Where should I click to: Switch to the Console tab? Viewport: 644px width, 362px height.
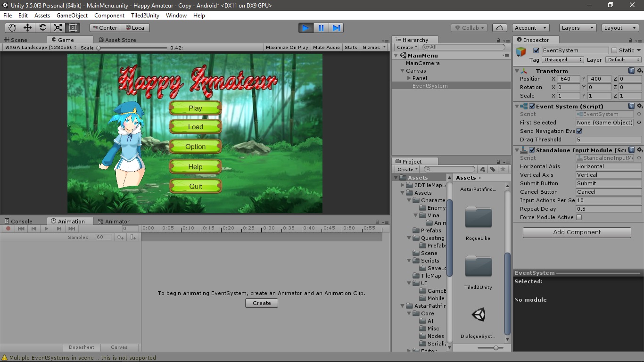[x=18, y=221]
